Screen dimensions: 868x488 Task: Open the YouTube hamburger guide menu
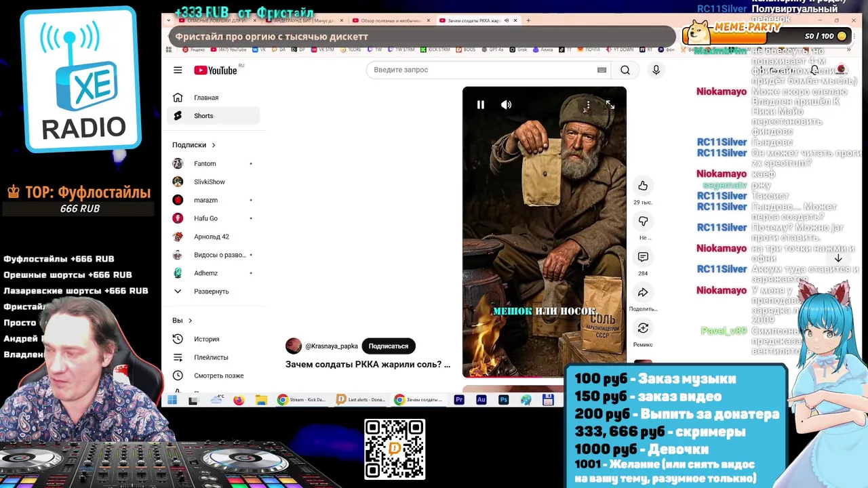(x=178, y=70)
